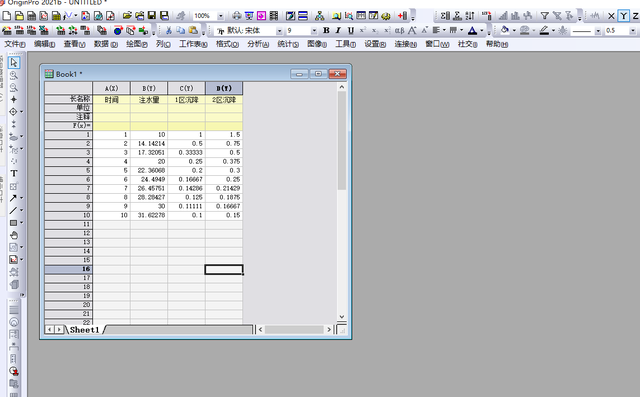
Task: Open the 绘图 (Plot) menu
Action: [137, 44]
